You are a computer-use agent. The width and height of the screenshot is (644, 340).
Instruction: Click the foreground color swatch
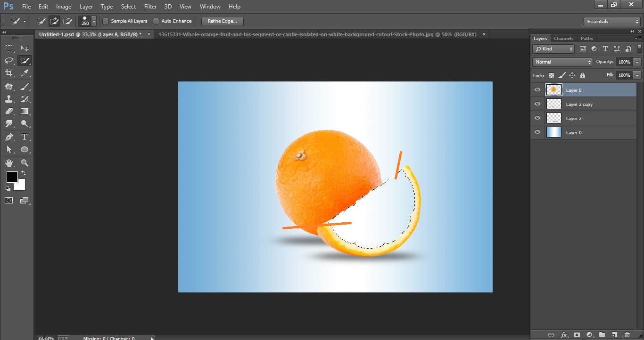click(12, 178)
